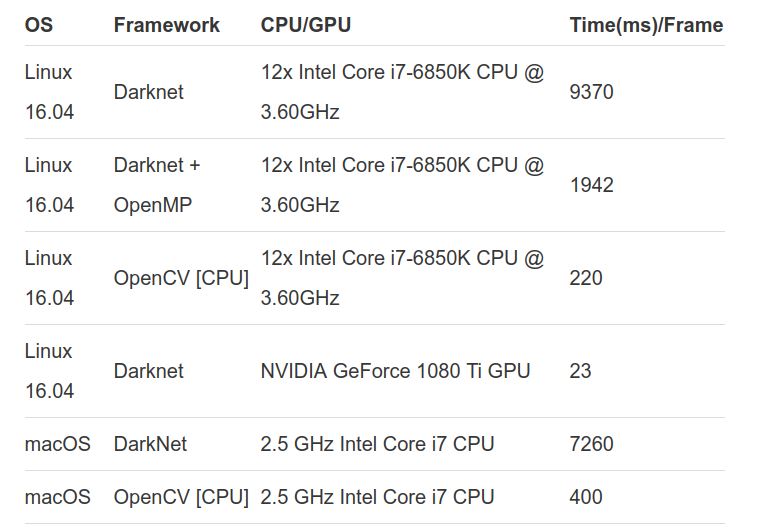Click the 23 time value
This screenshot has width=778, height=532.
click(x=580, y=371)
